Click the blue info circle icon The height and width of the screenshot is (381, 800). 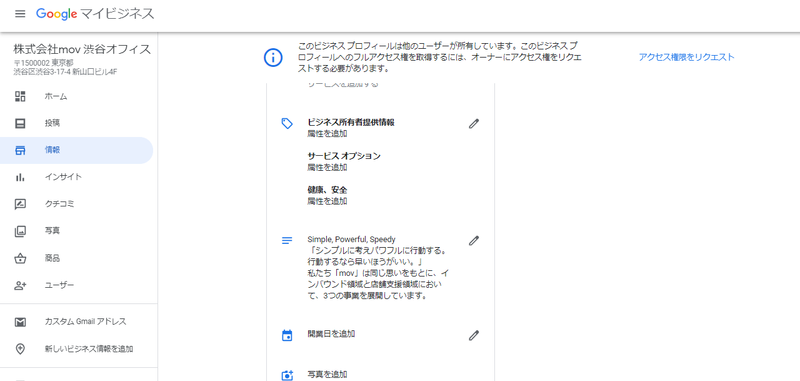[273, 57]
